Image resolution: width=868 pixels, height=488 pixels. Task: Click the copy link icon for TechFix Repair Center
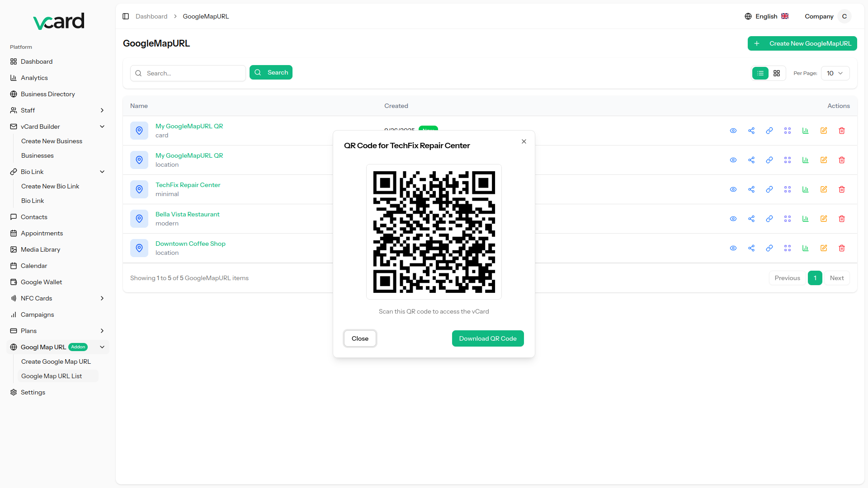[769, 189]
